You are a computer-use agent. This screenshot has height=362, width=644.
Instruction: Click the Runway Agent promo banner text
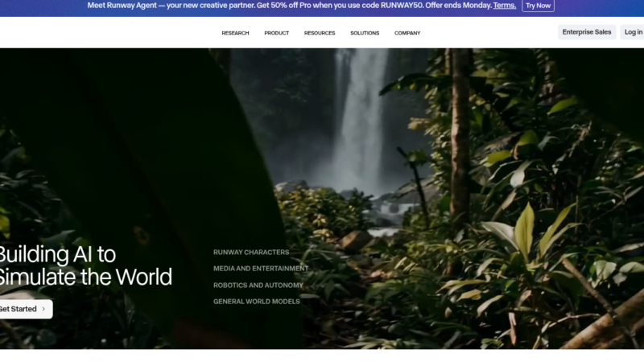tap(289, 6)
